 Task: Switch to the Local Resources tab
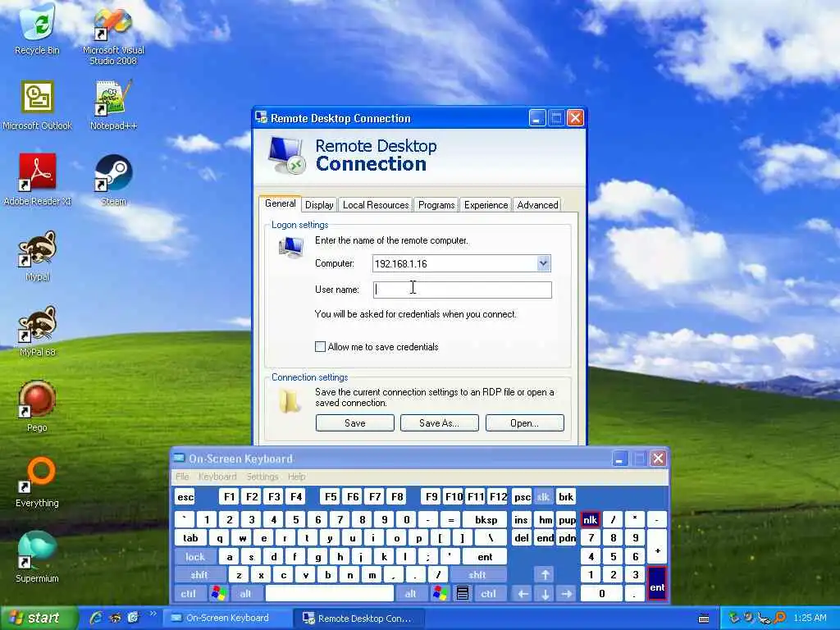376,204
